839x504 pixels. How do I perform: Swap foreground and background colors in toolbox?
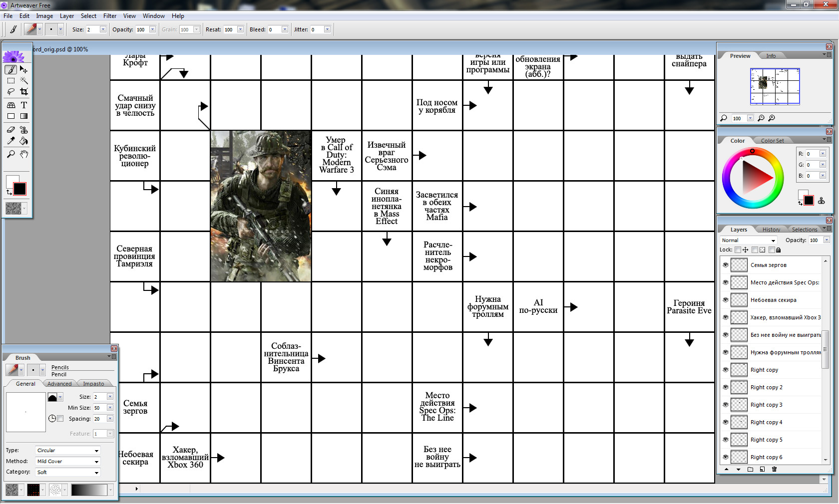pyautogui.click(x=8, y=192)
